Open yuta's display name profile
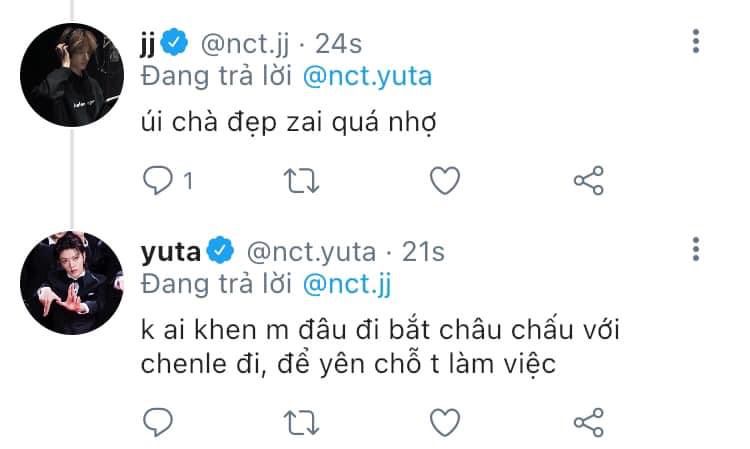This screenshot has width=750, height=449. 171,252
